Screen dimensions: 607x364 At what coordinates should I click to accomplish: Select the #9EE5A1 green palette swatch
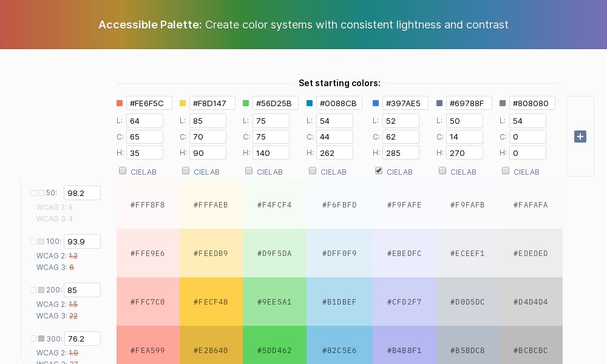274,302
